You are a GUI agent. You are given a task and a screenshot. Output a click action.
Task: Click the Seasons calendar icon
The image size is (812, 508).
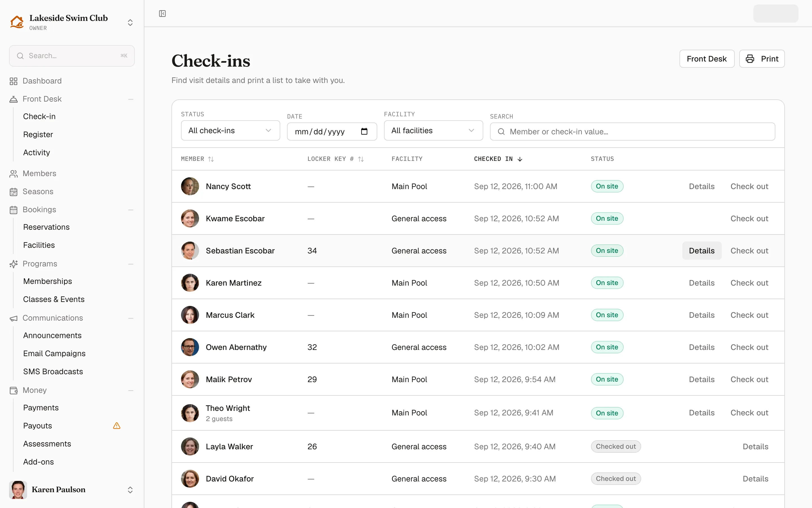tap(14, 192)
